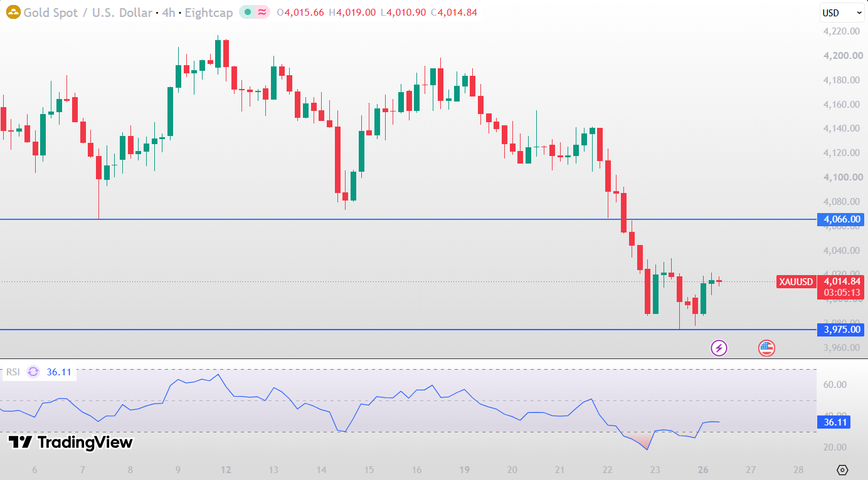Click the RSI refresh cycle icon
The width and height of the screenshot is (868, 480).
[33, 372]
